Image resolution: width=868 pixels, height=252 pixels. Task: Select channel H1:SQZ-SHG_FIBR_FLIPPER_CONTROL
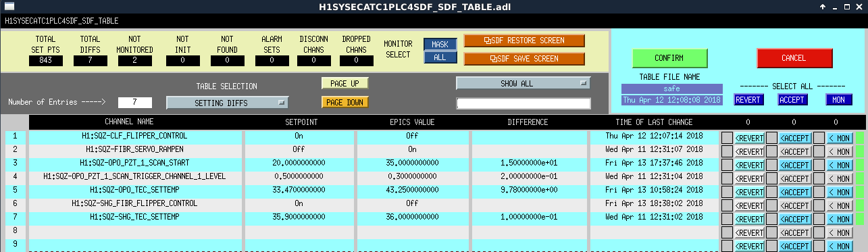(x=135, y=203)
